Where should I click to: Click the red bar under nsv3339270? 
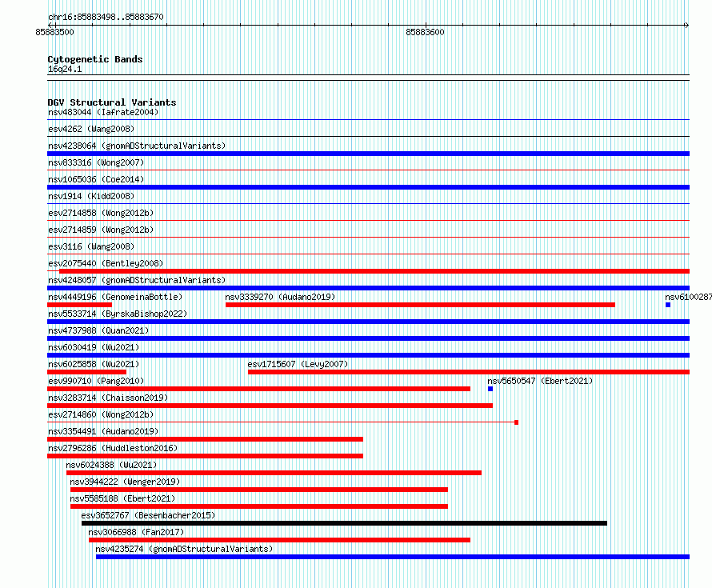point(421,305)
